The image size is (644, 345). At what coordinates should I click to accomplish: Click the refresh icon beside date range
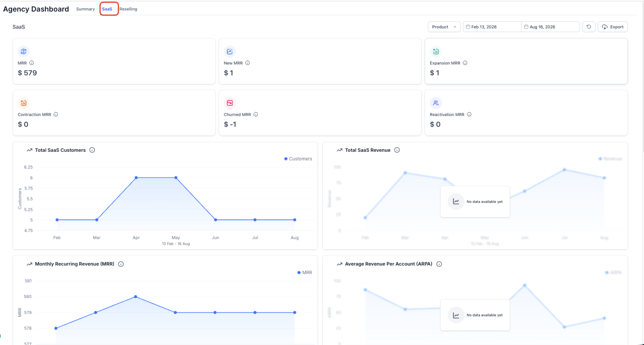(589, 27)
